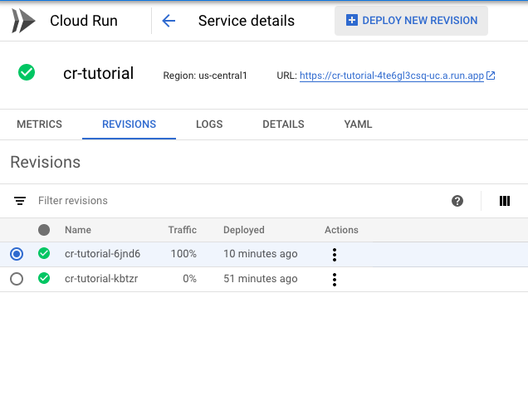
Task: Click the Region: us-central1 text
Action: point(205,76)
